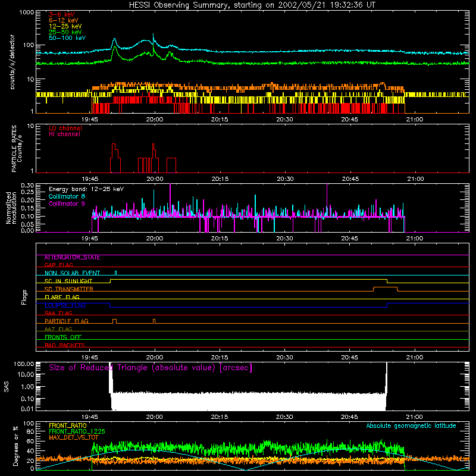Select the 3-6 keV legend label
The image size is (476, 476).
pyautogui.click(x=61, y=14)
